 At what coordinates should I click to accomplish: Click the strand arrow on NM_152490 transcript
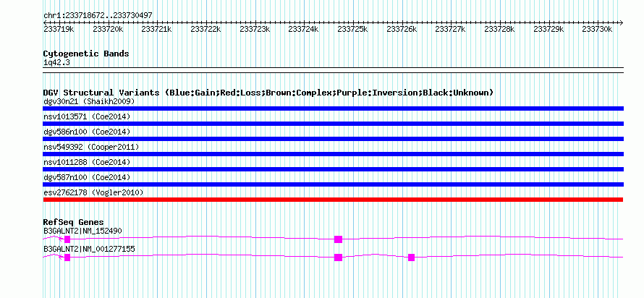point(61,239)
